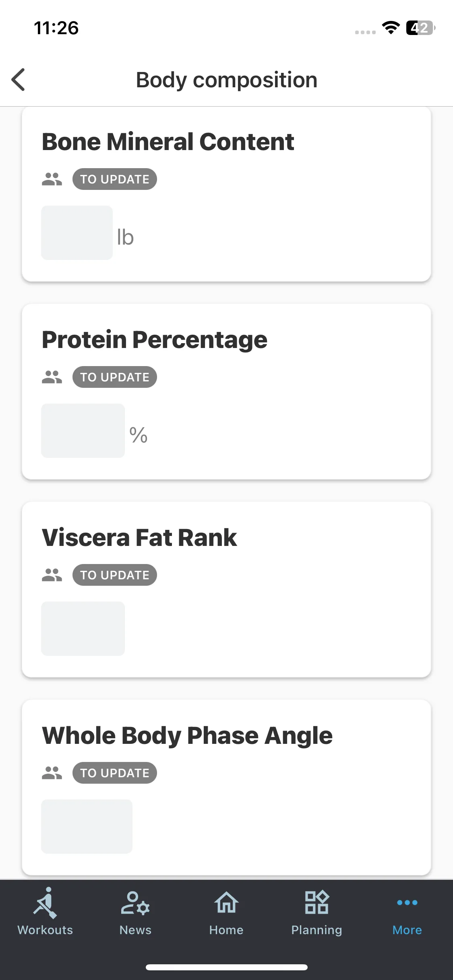The image size is (453, 980).
Task: Select the Whole Body Phase Angle value field
Action: pos(87,826)
